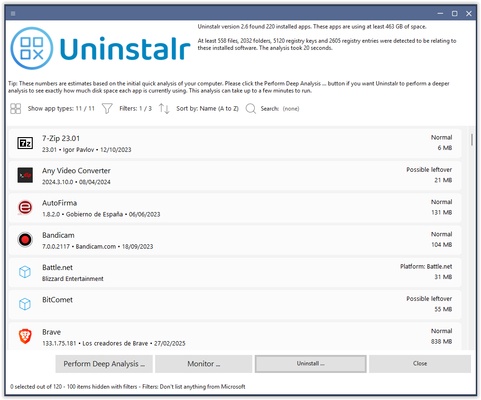Change Sort by: Name (A to Z)
This screenshot has height=400, width=481.
[207, 109]
